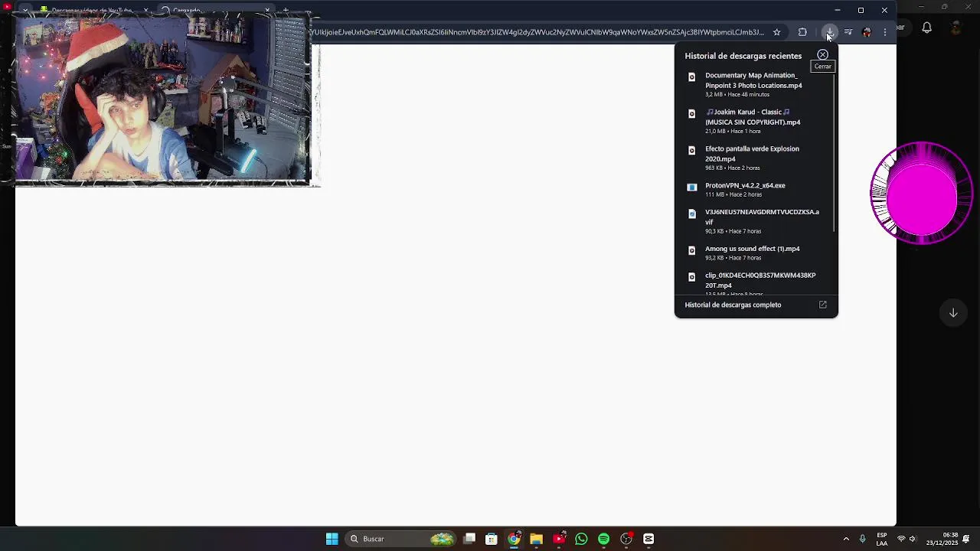Click the taskbar Buscar search box
980x551 pixels.
click(x=402, y=539)
